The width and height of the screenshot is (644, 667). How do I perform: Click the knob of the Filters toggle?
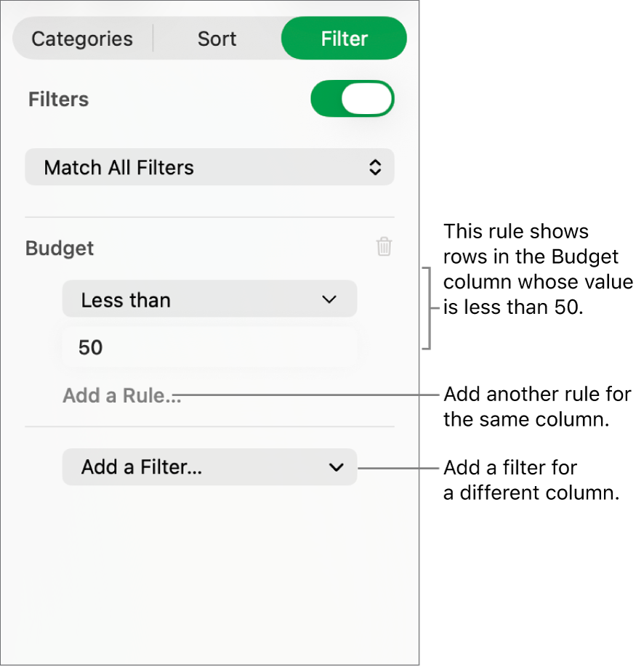[369, 99]
